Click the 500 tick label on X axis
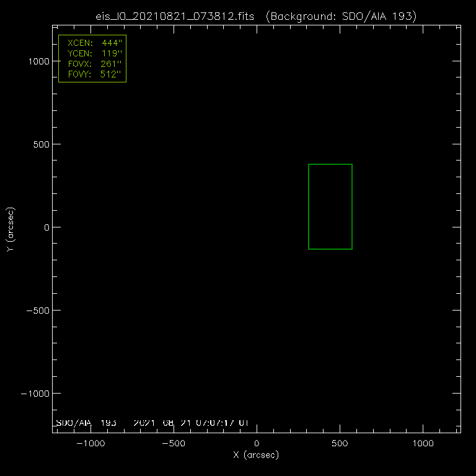The height and width of the screenshot is (476, 476). pyautogui.click(x=340, y=443)
